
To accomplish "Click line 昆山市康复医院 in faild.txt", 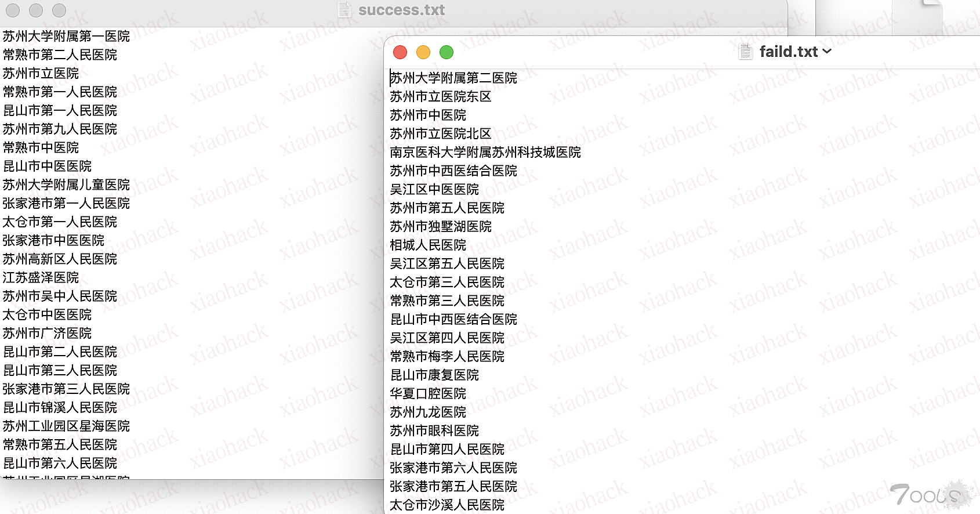I will coord(434,375).
